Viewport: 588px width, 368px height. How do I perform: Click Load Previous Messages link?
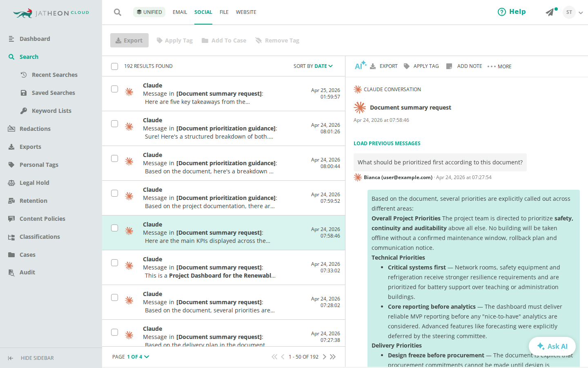click(387, 144)
